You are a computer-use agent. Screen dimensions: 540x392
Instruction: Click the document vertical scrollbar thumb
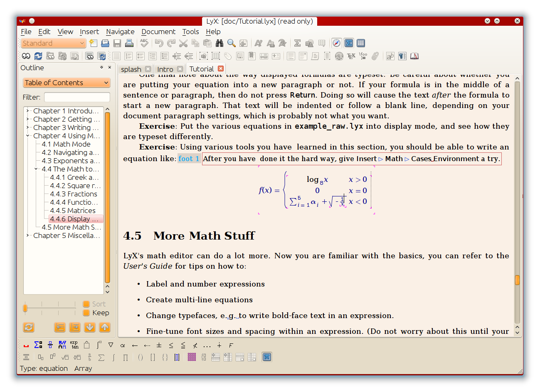[x=518, y=280]
